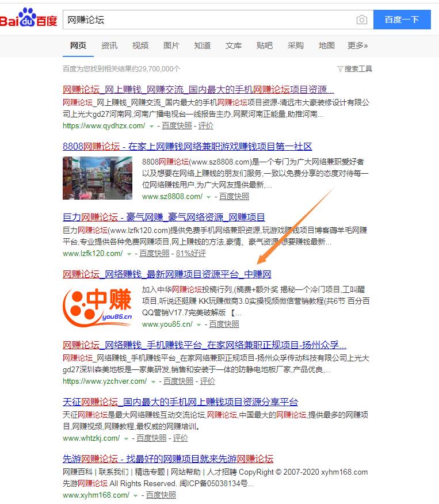Click the 8808 store shelf thumbnail
The image size is (439, 504).
[x=97, y=178]
